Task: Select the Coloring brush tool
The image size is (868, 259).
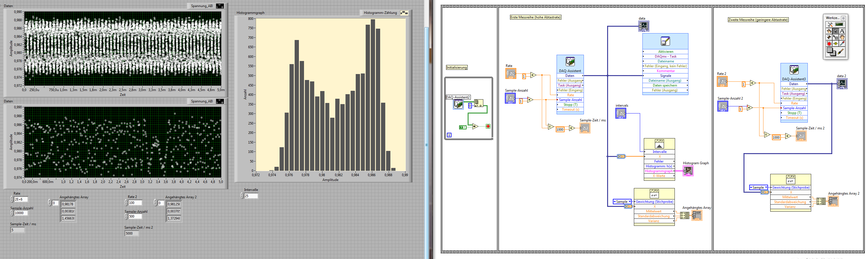Action: click(841, 51)
